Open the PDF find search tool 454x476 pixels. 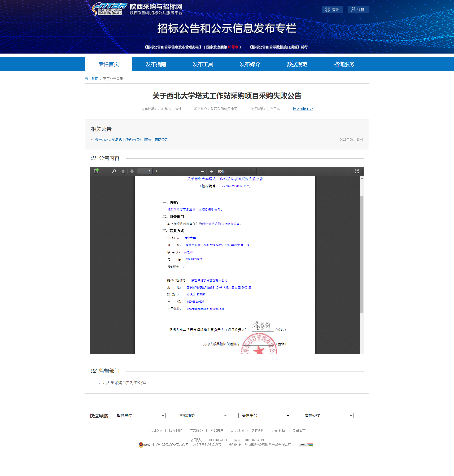114,171
